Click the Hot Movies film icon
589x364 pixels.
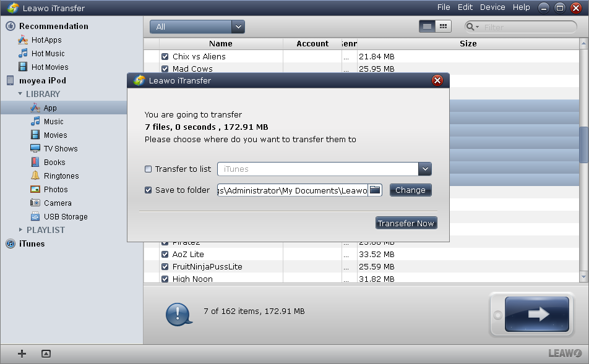point(23,67)
